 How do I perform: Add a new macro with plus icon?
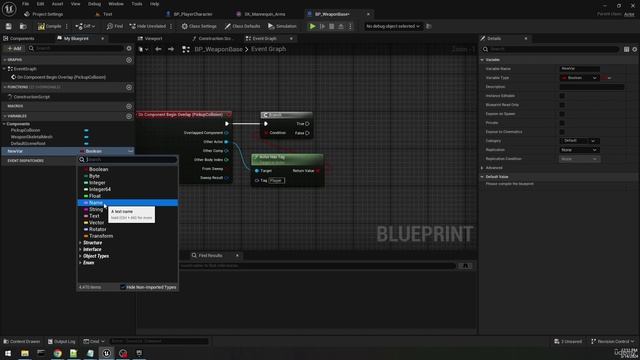[129, 106]
